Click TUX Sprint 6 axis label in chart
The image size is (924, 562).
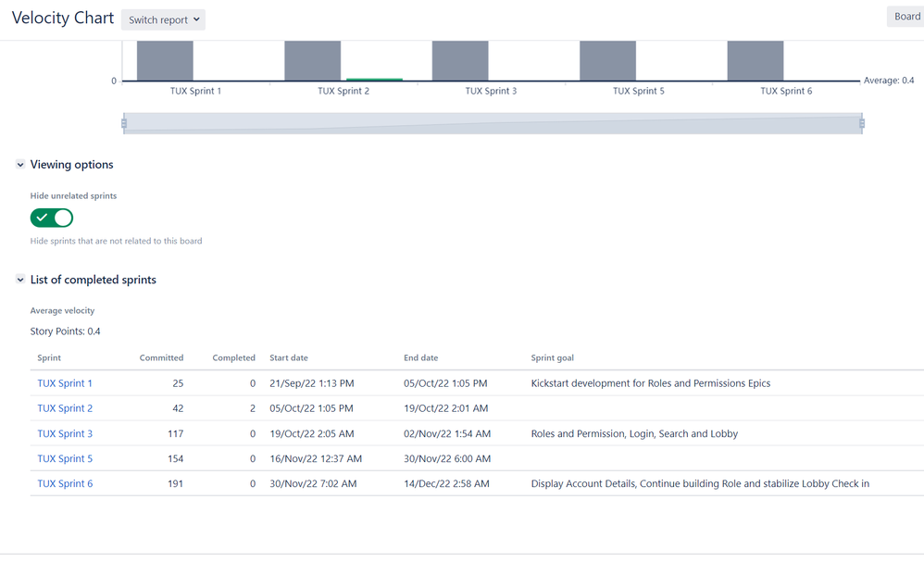point(786,91)
